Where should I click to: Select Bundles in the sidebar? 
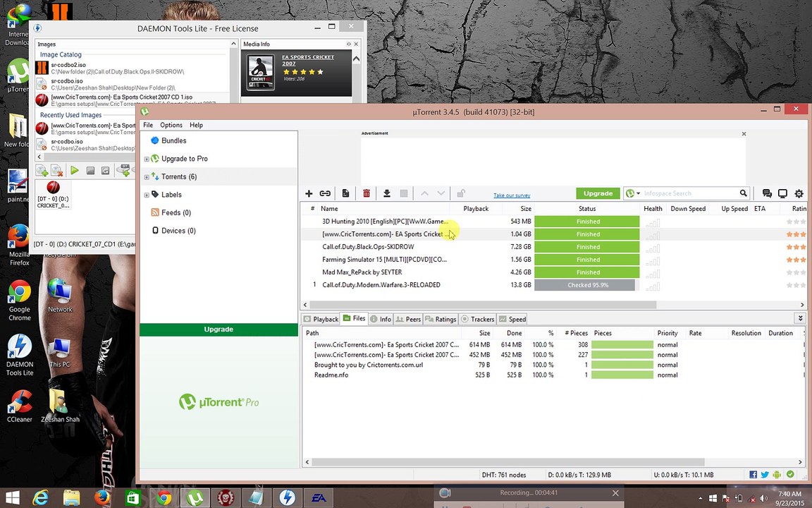pos(173,140)
